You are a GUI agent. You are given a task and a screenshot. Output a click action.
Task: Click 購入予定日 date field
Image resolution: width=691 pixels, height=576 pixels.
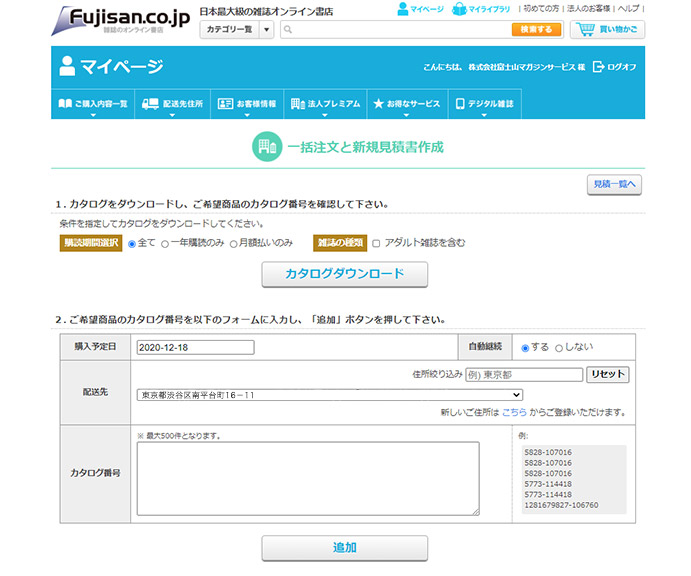point(196,347)
